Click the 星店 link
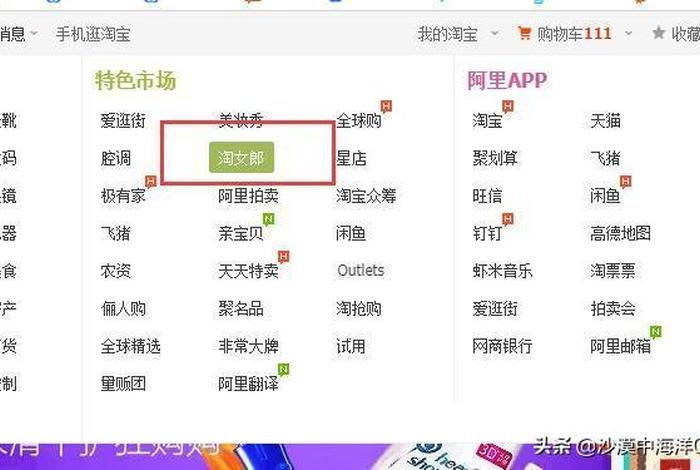This screenshot has height=470, width=700. [351, 158]
